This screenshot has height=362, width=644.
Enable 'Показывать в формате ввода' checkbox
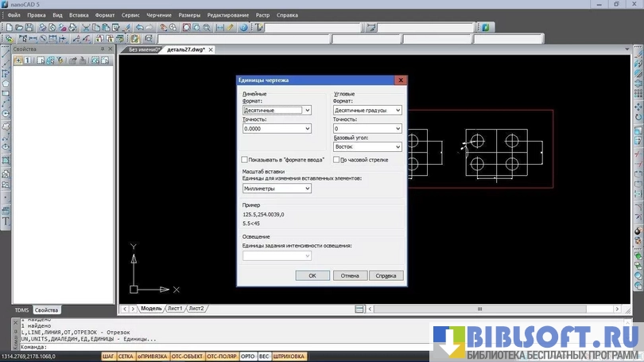coord(246,160)
